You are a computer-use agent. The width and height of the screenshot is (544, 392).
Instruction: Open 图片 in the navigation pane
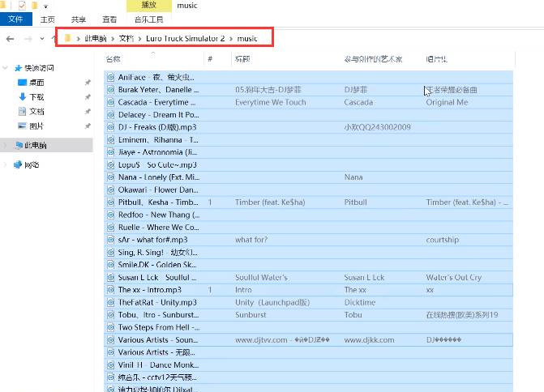pyautogui.click(x=36, y=126)
